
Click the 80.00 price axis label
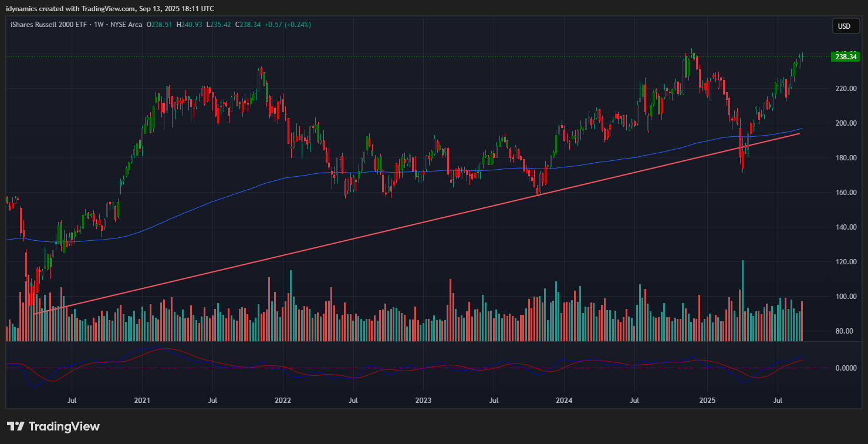coord(846,331)
